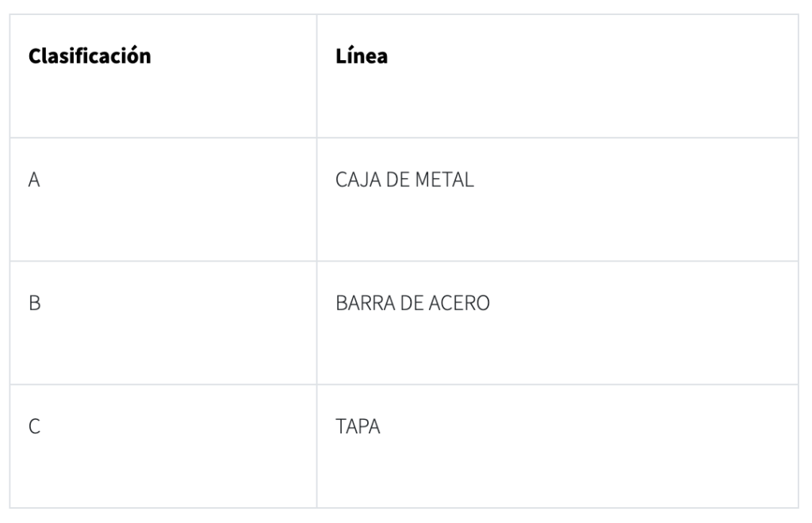Click the column divider beside "TAPA"
812x523 pixels.
(316, 445)
